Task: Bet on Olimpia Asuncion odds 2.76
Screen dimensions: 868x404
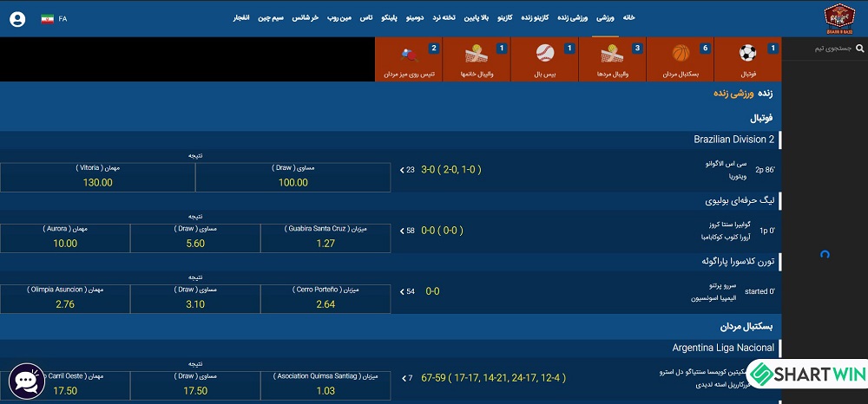Action: [x=65, y=299]
